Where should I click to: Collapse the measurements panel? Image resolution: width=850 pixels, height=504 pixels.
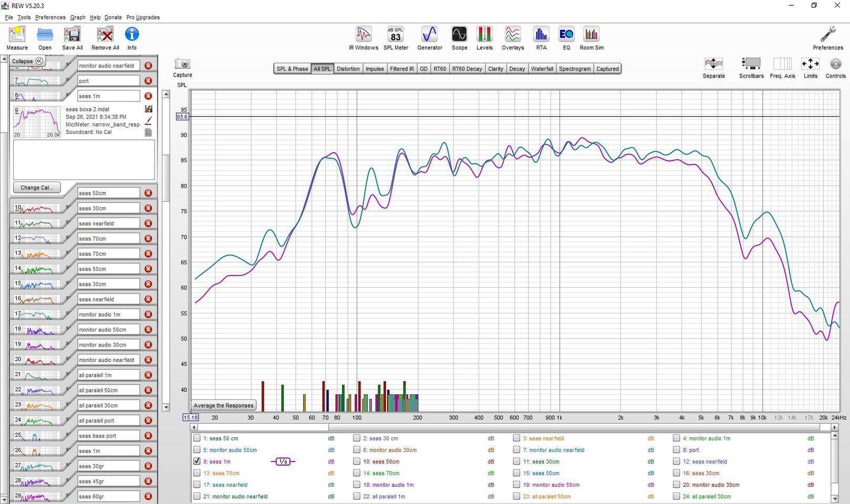pyautogui.click(x=27, y=61)
